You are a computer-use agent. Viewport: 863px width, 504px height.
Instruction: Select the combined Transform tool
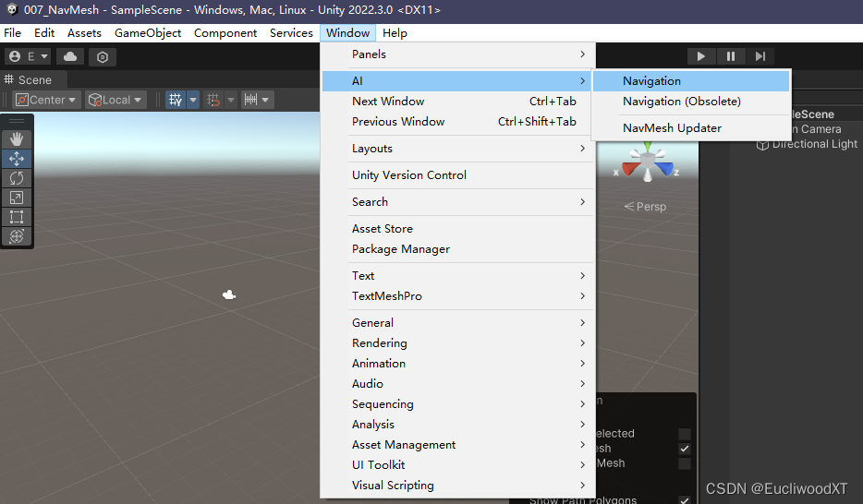pos(17,236)
